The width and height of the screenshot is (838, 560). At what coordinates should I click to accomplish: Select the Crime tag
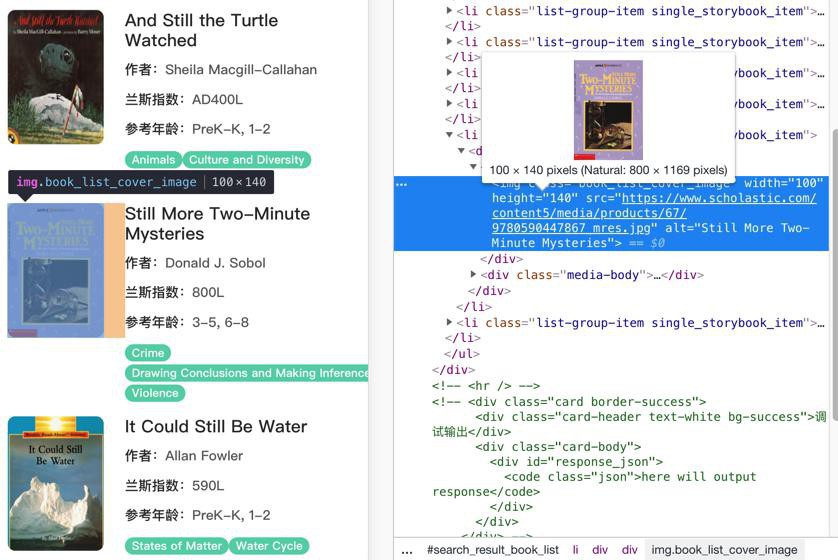[148, 353]
